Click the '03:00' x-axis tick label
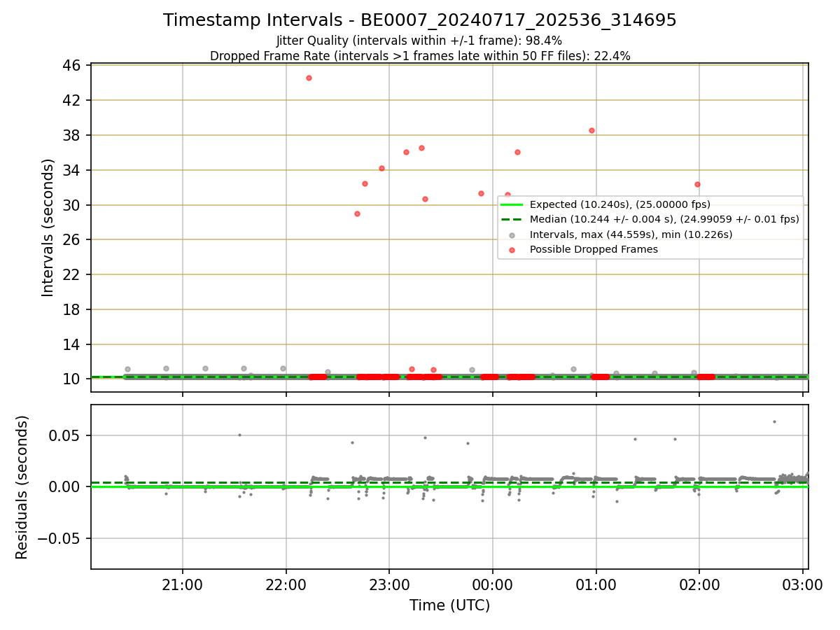840x630 pixels. tap(802, 585)
